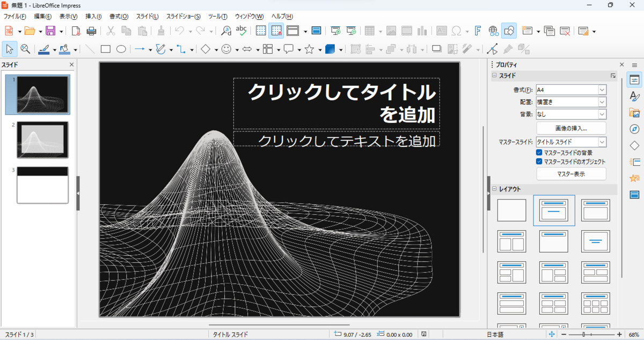Click the Save document icon
This screenshot has width=644, height=340.
pos(50,31)
